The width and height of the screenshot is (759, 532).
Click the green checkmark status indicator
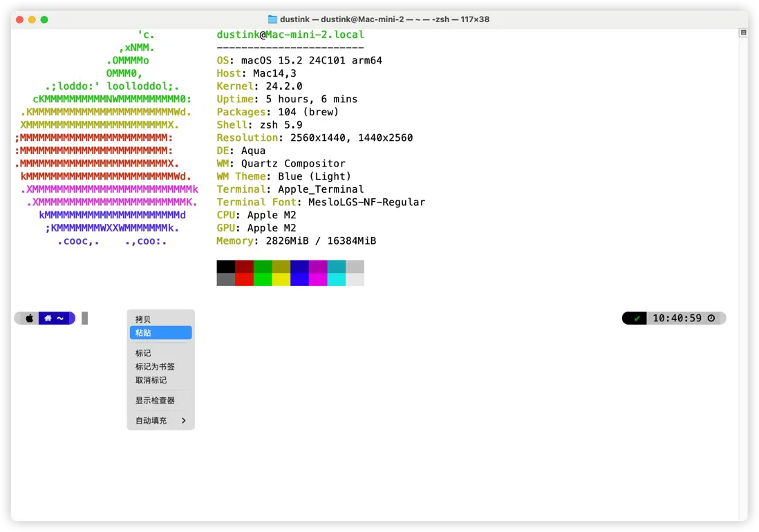coord(637,319)
